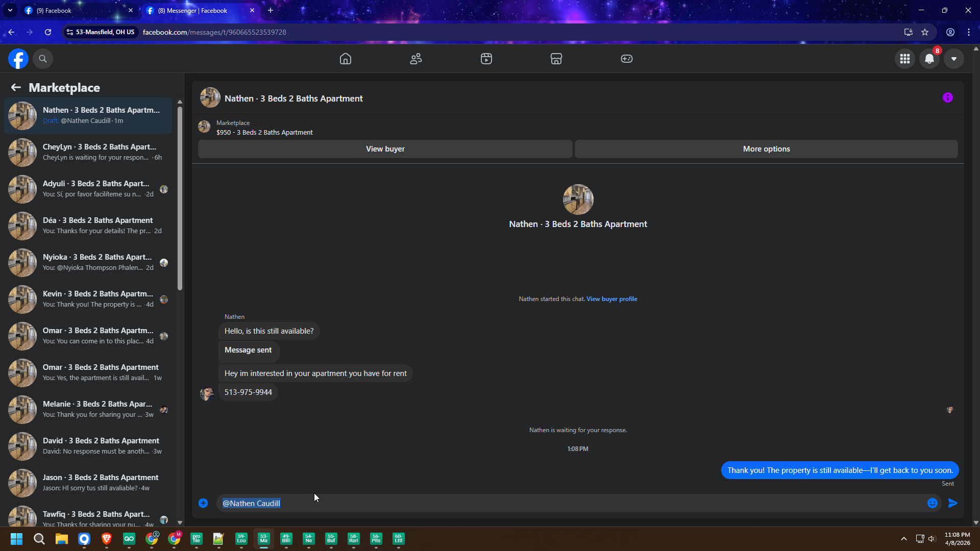Open Marketplace storefront icon in top bar
This screenshot has height=551, width=980.
[x=556, y=59]
